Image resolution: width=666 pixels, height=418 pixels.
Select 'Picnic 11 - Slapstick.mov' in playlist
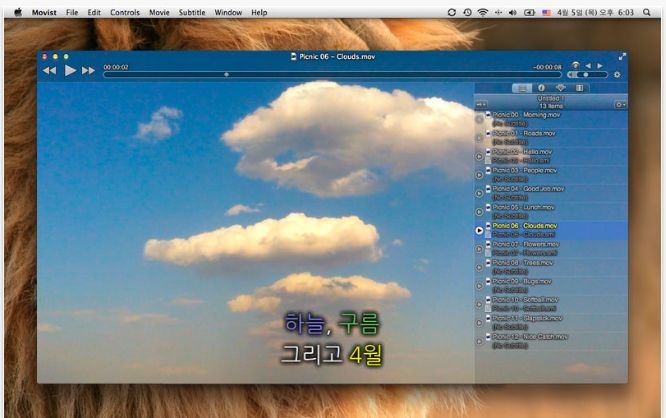[x=527, y=318]
